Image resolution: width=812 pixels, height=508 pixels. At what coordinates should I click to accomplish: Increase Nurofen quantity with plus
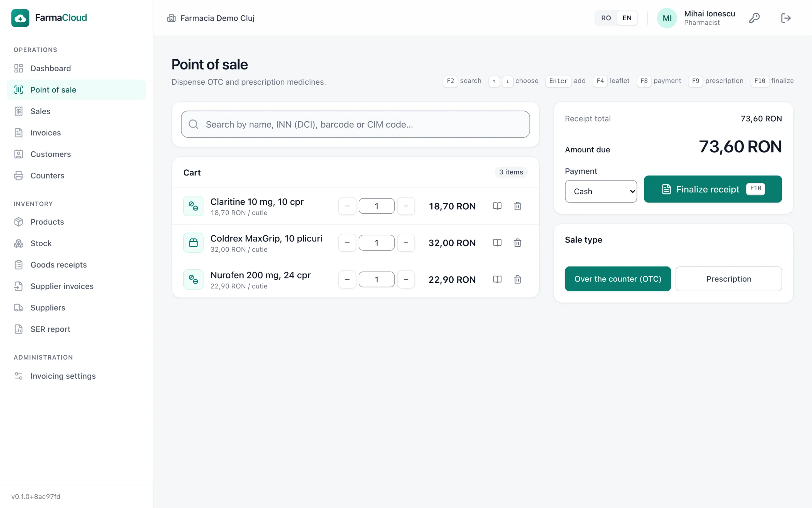406,279
